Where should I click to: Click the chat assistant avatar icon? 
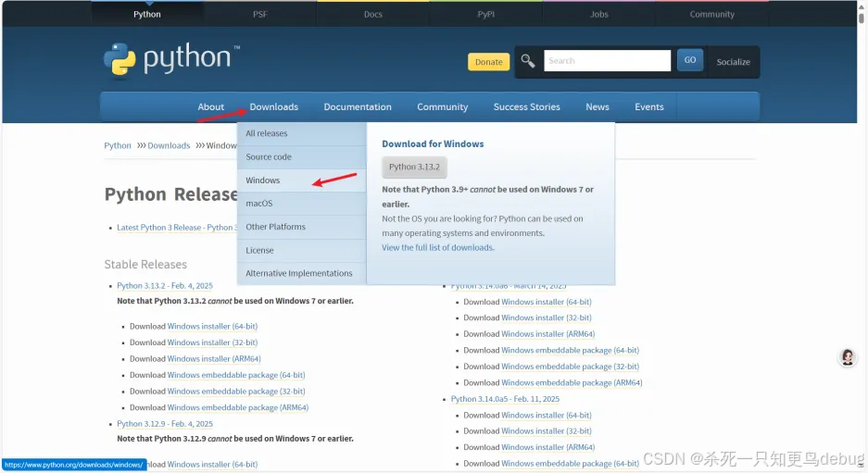[847, 357]
